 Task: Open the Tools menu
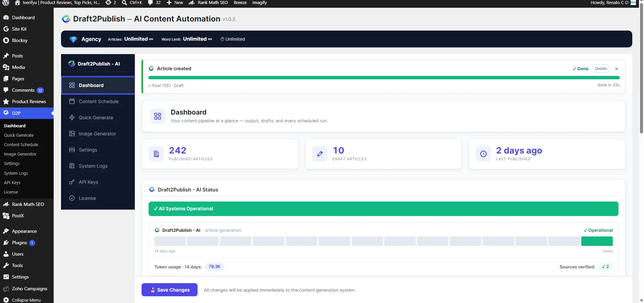coord(27,265)
